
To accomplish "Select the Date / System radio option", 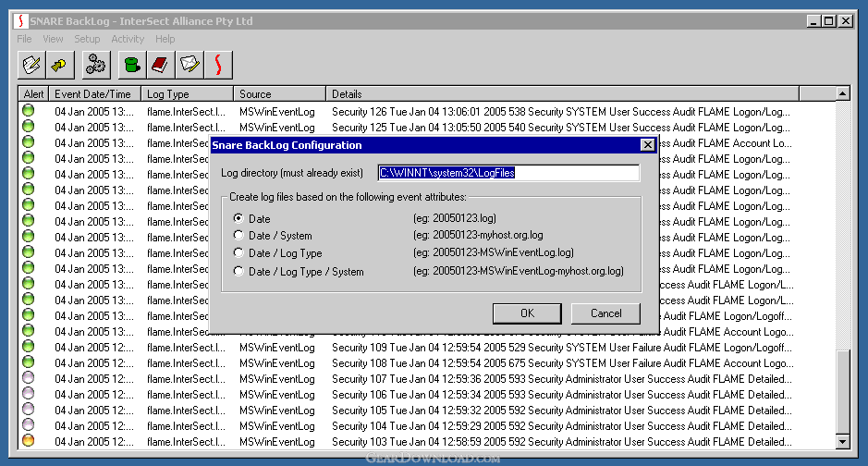I will [x=238, y=236].
